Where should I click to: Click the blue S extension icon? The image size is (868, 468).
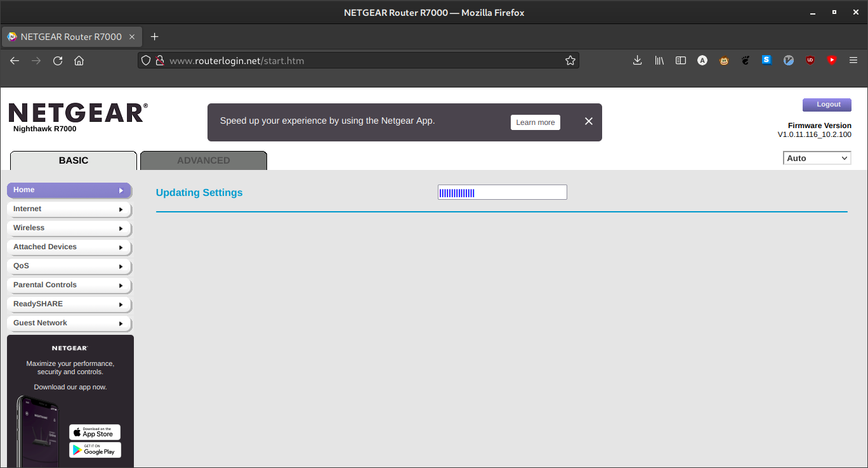[766, 60]
